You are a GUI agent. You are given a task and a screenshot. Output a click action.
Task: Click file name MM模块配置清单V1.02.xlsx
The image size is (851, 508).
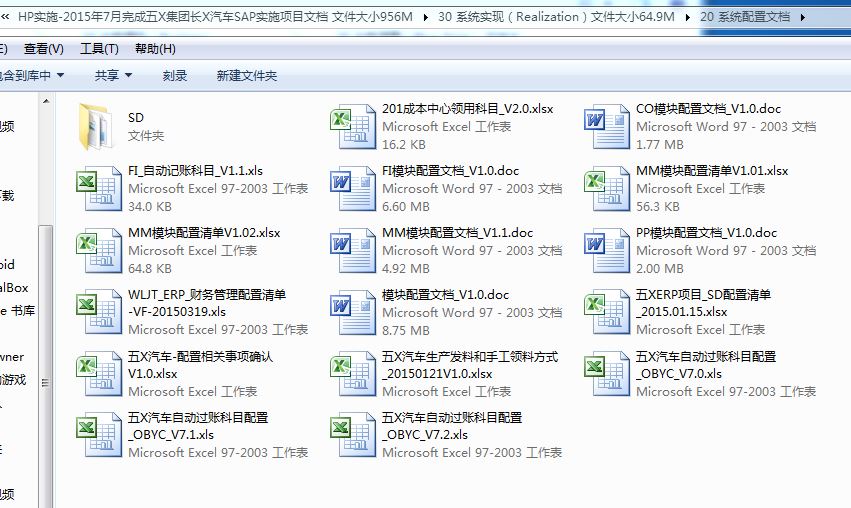(x=204, y=233)
